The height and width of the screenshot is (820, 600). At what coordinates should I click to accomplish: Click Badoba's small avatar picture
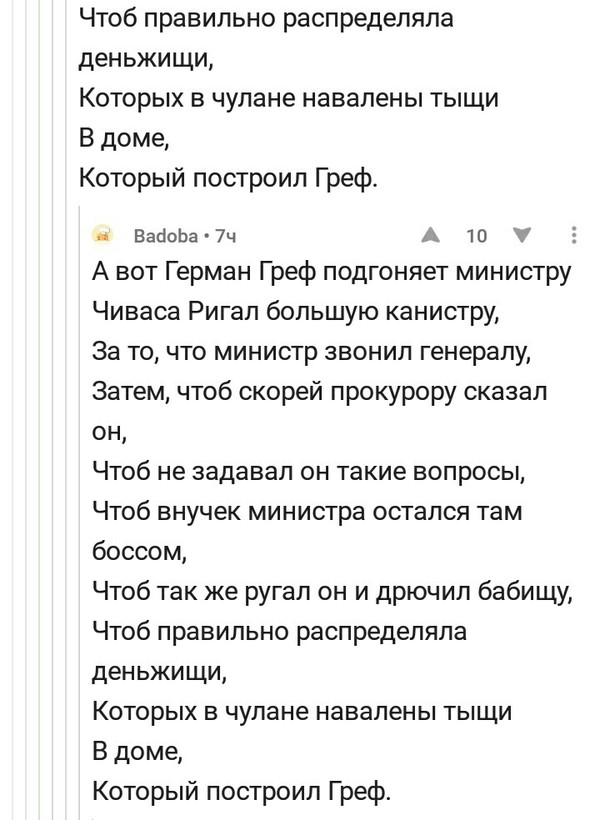[103, 235]
